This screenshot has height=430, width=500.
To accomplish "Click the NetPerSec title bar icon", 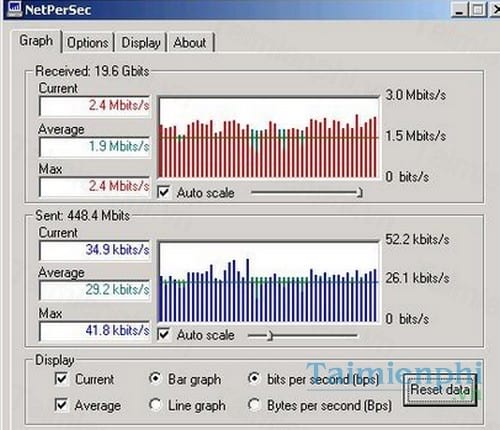I will (x=14, y=8).
